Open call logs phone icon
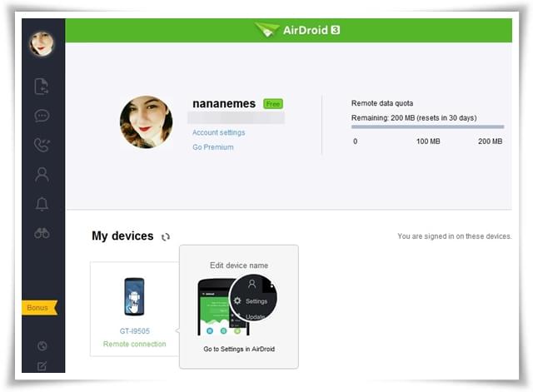 (42, 145)
